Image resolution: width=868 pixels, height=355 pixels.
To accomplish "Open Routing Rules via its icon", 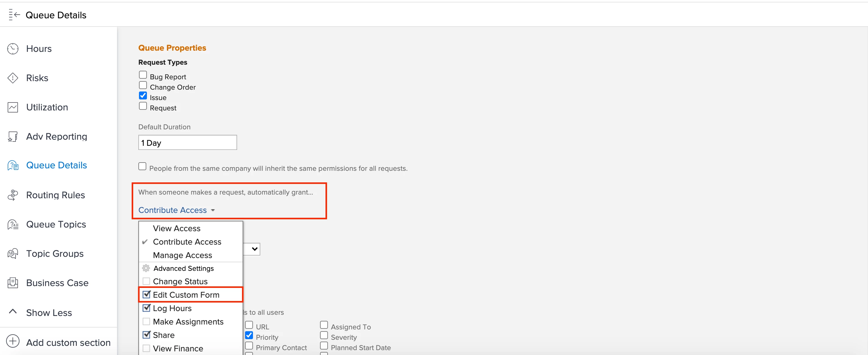I will 13,195.
